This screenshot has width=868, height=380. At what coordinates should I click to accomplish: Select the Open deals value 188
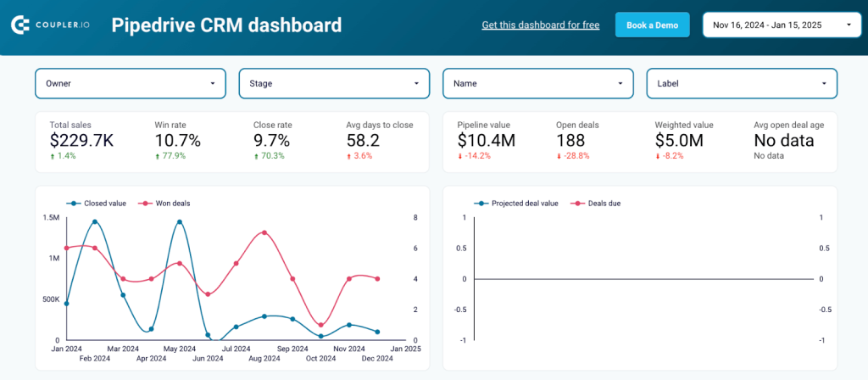click(570, 141)
